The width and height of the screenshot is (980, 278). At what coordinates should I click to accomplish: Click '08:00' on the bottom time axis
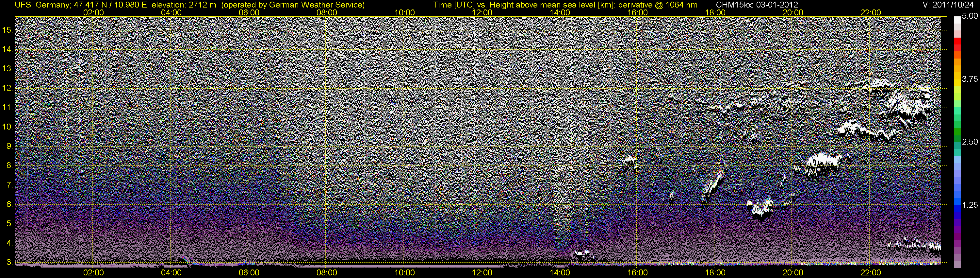point(327,273)
